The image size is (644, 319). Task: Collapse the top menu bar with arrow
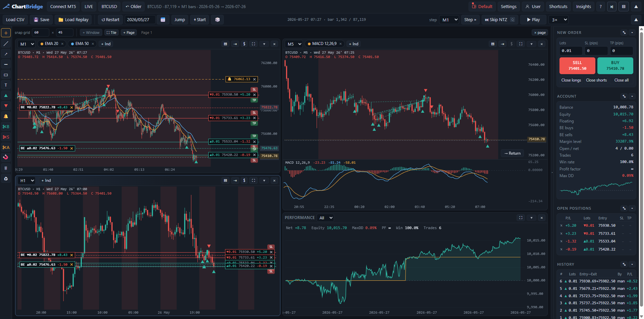[x=636, y=7]
